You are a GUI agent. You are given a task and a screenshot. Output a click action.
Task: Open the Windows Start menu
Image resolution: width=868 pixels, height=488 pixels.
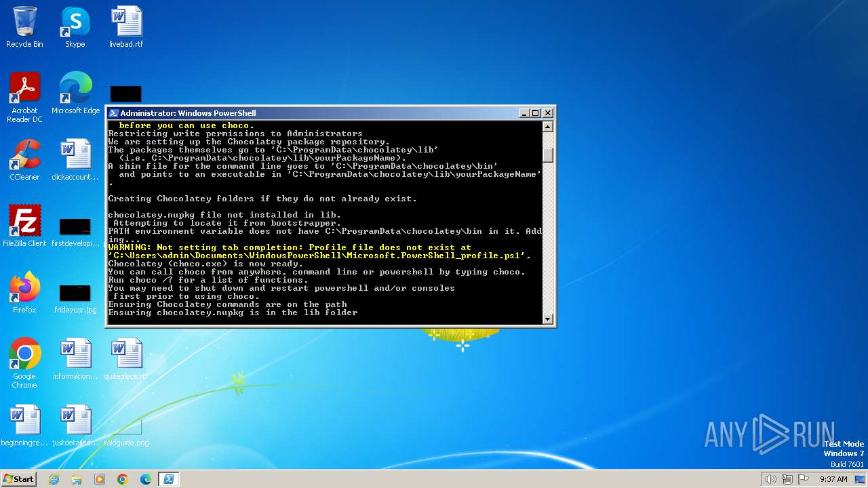click(x=18, y=479)
